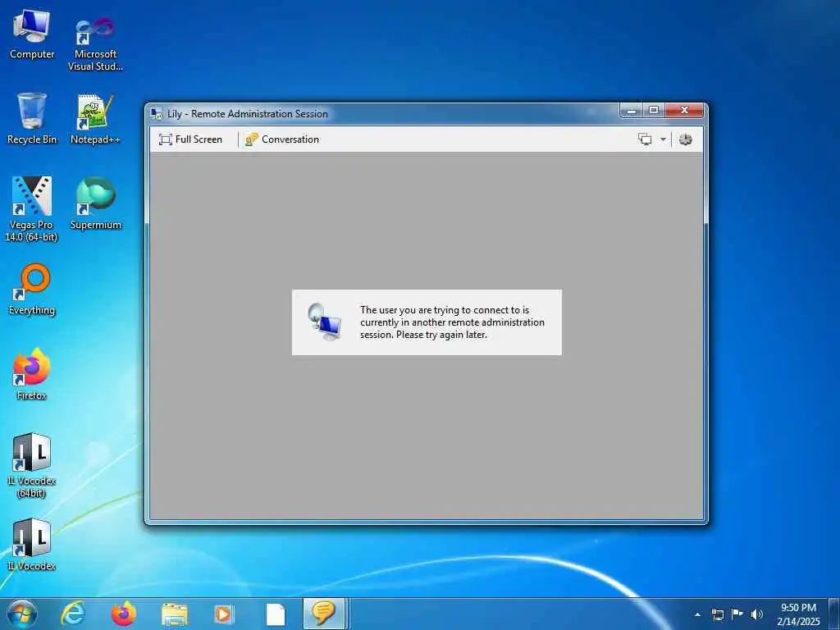Viewport: 840px width, 630px height.
Task: Close the Lily Remote Administration window
Action: 684,111
